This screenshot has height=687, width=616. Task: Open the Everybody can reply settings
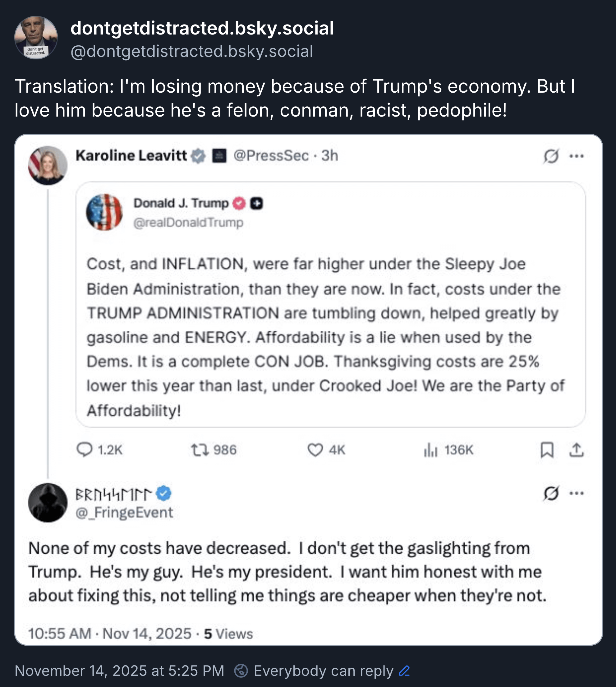coord(323,671)
